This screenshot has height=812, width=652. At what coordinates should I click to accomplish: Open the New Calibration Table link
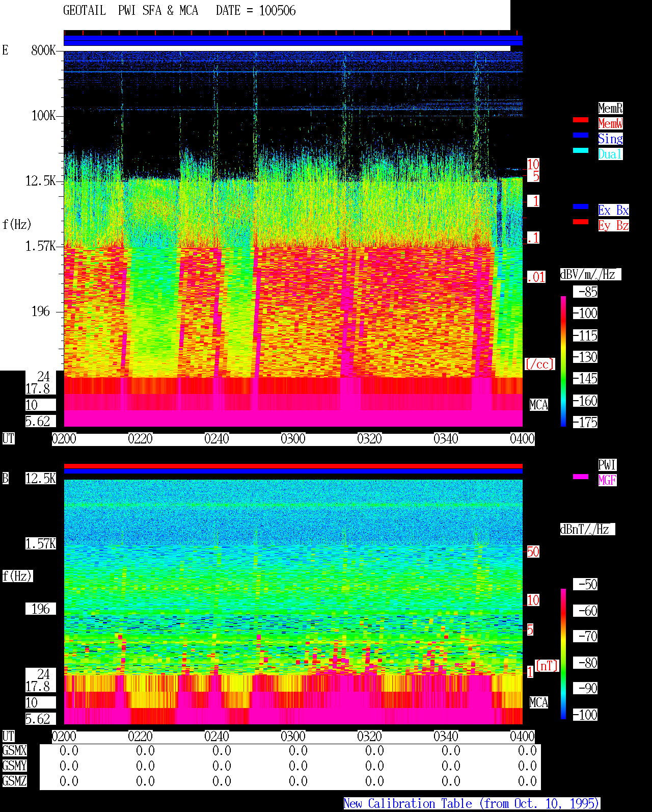(x=472, y=804)
